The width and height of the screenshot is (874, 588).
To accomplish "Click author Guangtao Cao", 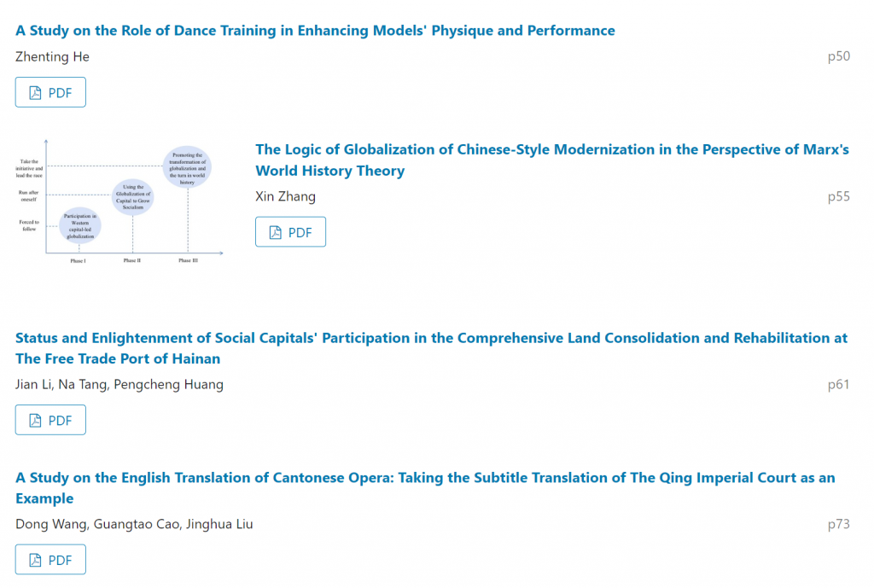I will click(x=137, y=525).
